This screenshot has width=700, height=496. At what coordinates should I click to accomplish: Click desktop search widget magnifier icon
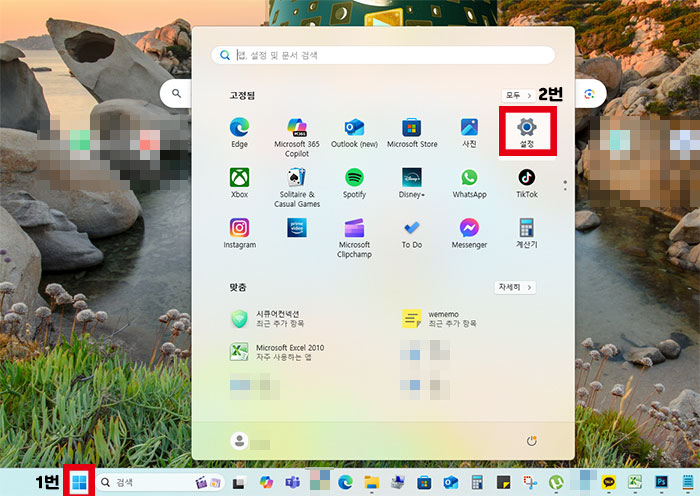click(x=177, y=93)
